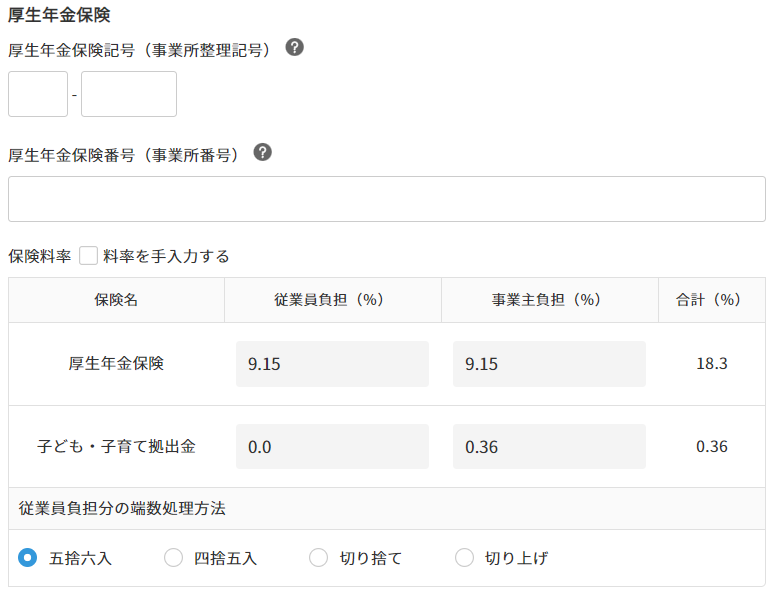Viewport: 776px width, 597px height.
Task: Select 厚生年金保険 employer rate field
Action: (549, 364)
